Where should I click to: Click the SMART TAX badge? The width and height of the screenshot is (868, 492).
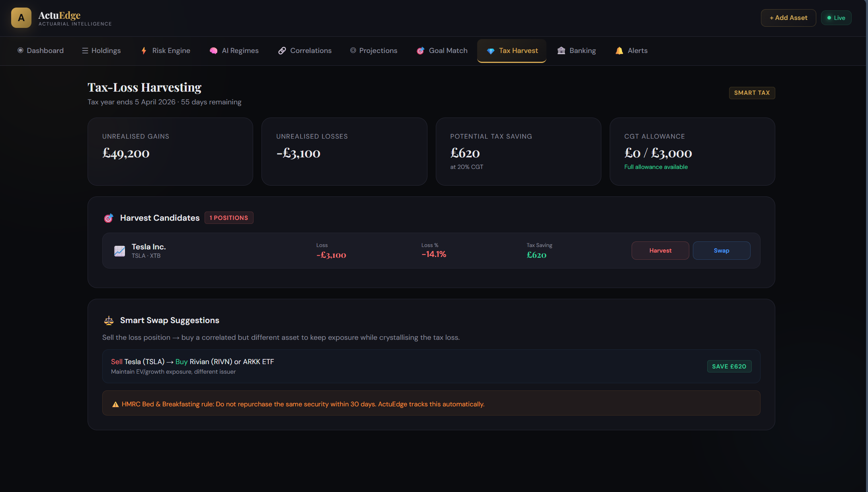pyautogui.click(x=751, y=93)
